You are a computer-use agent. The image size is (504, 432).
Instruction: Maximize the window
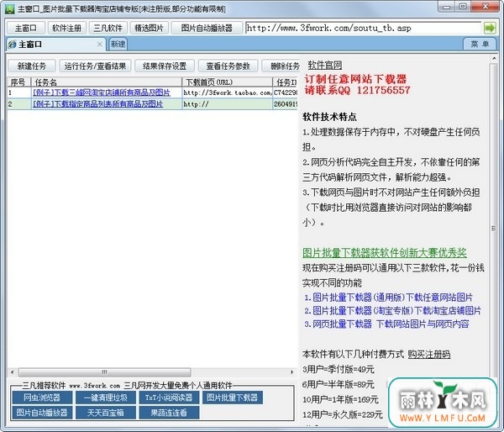point(463,7)
